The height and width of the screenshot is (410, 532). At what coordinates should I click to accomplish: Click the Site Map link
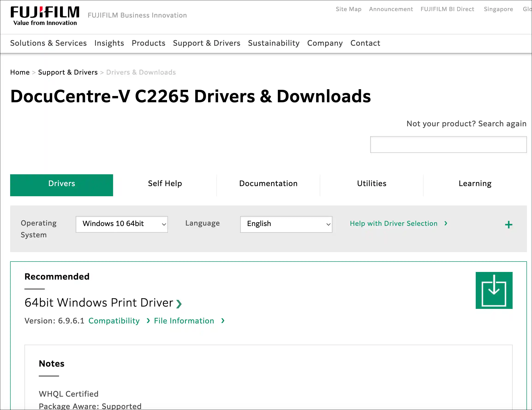pyautogui.click(x=348, y=9)
